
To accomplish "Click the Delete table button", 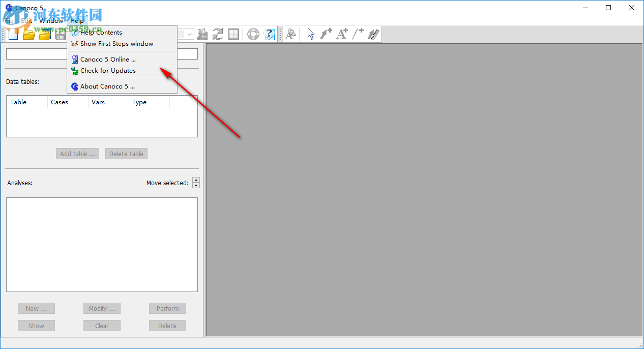I will (x=126, y=154).
